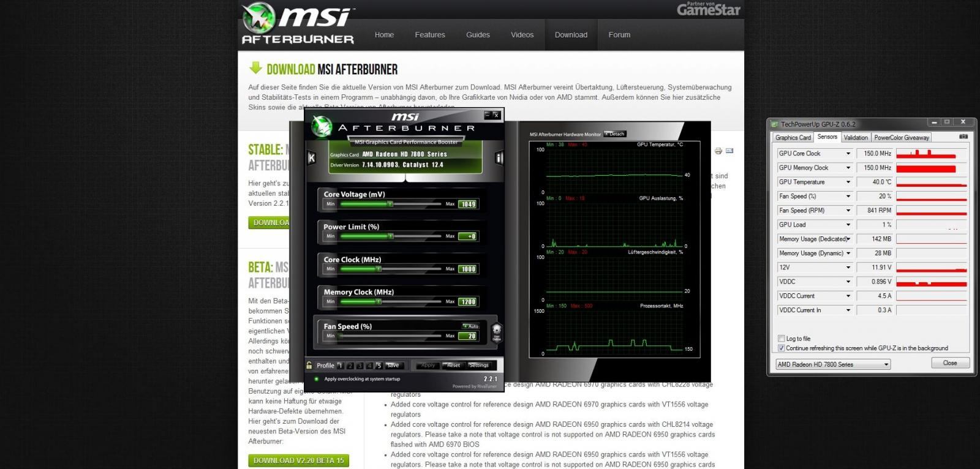Open the Guides menu on the website
The image size is (980, 469).
coord(478,35)
